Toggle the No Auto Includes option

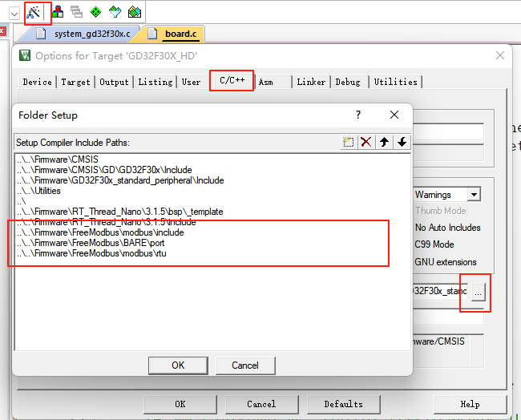click(447, 228)
